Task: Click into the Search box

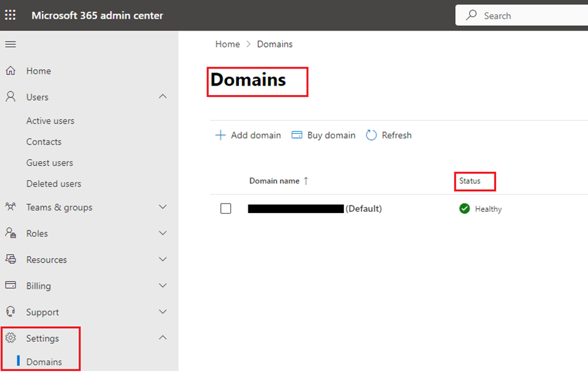Action: click(522, 16)
